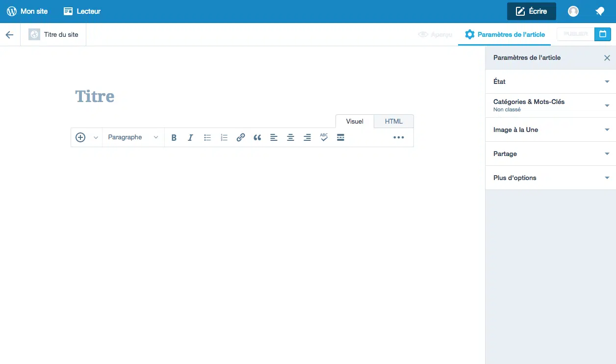Switch to the HTML editor tab

click(393, 121)
